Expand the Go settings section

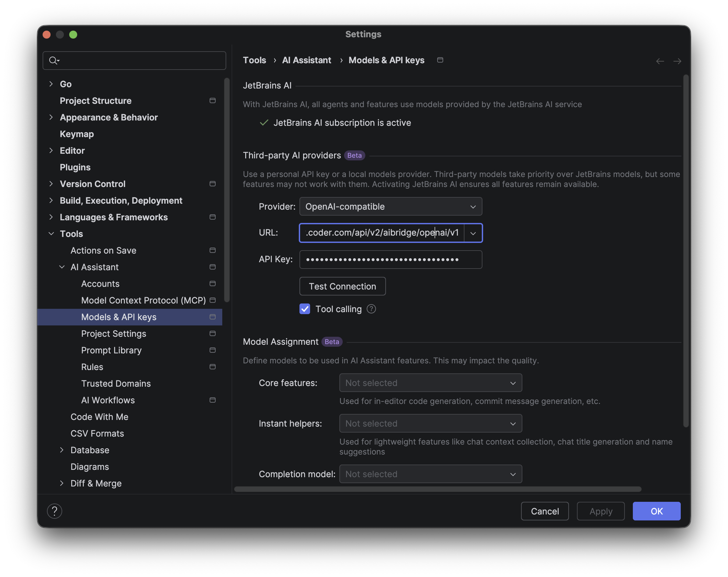tap(51, 84)
